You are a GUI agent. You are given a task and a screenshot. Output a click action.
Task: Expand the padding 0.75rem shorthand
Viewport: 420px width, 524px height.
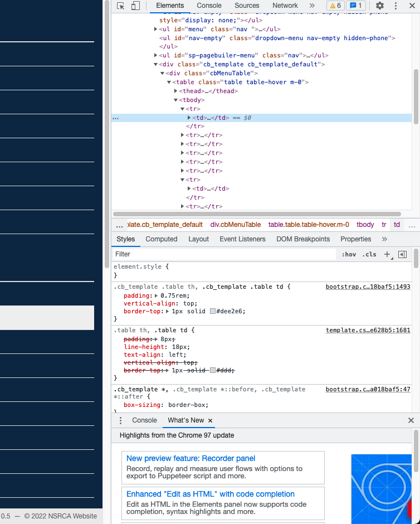point(157,296)
